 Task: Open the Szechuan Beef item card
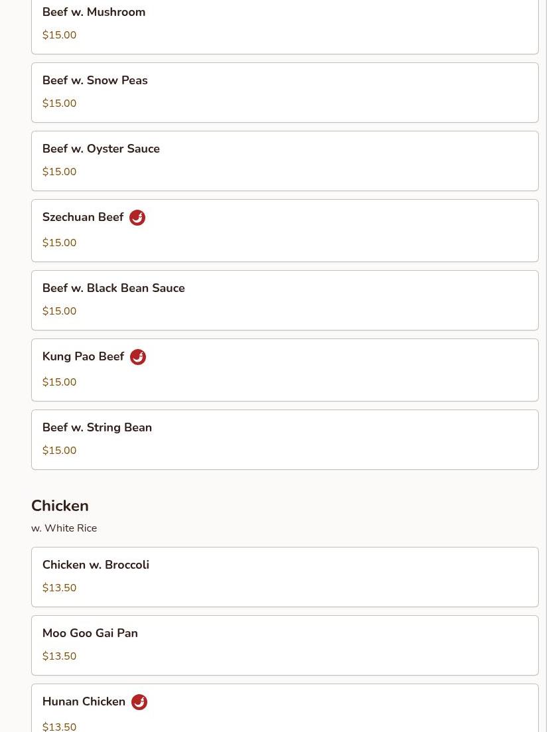[285, 231]
